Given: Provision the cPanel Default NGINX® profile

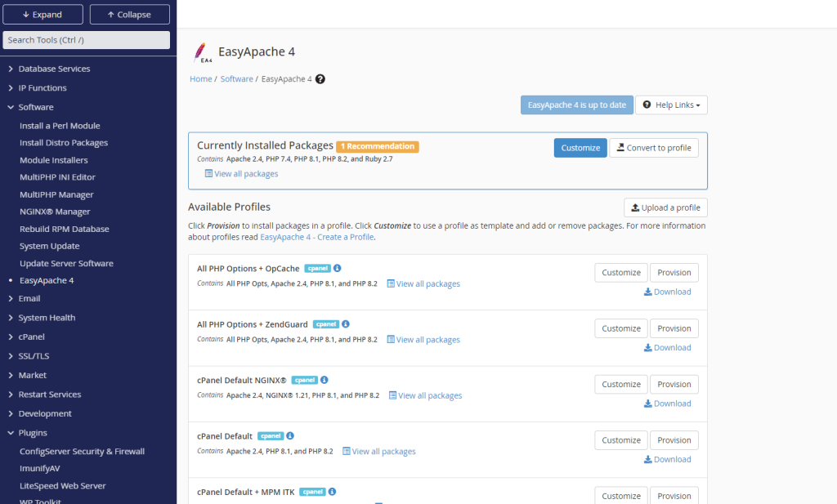Looking at the screenshot, I should click(x=674, y=385).
